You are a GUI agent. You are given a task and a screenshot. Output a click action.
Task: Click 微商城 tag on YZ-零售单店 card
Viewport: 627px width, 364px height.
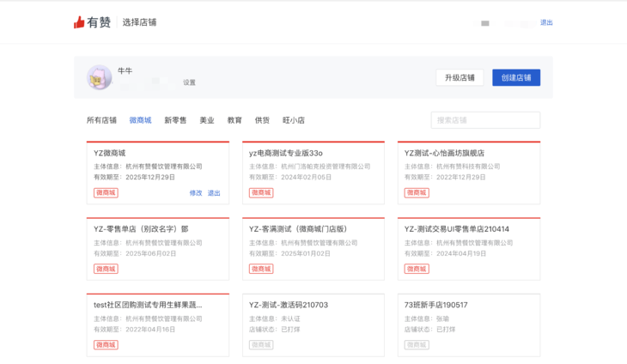(106, 269)
